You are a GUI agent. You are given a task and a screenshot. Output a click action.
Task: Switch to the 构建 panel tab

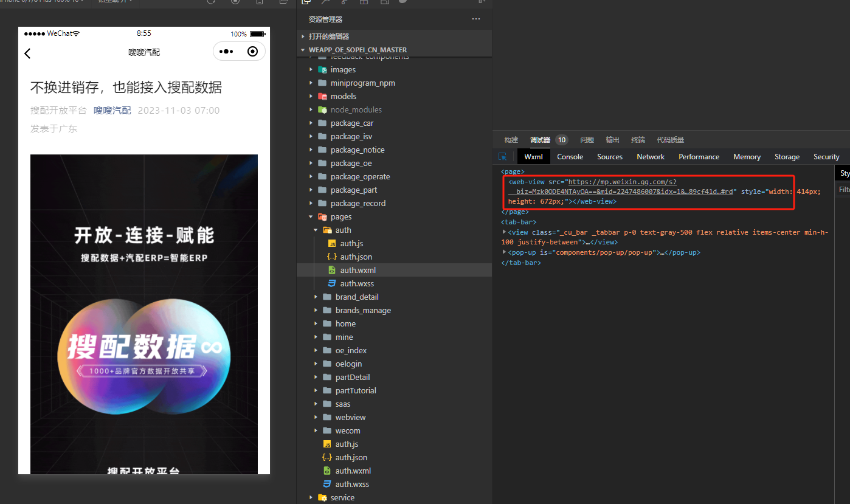click(x=511, y=140)
